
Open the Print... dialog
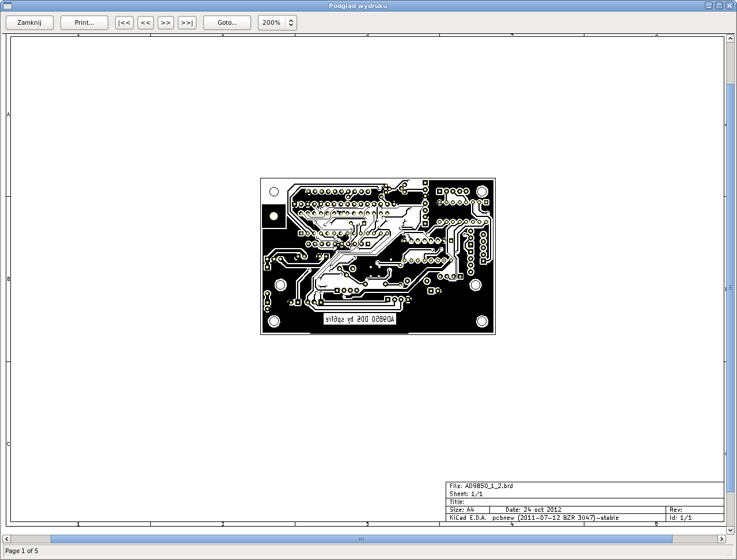(84, 23)
